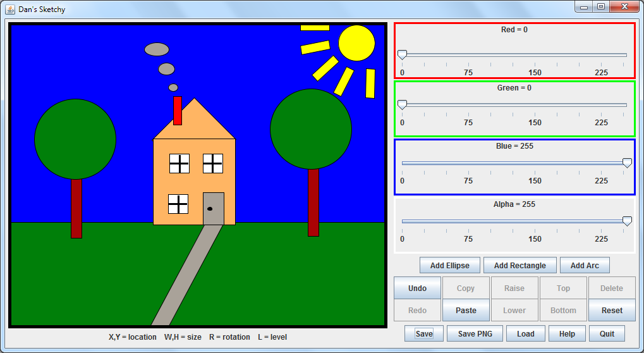
Task: Click the Bottom button
Action: coord(563,310)
